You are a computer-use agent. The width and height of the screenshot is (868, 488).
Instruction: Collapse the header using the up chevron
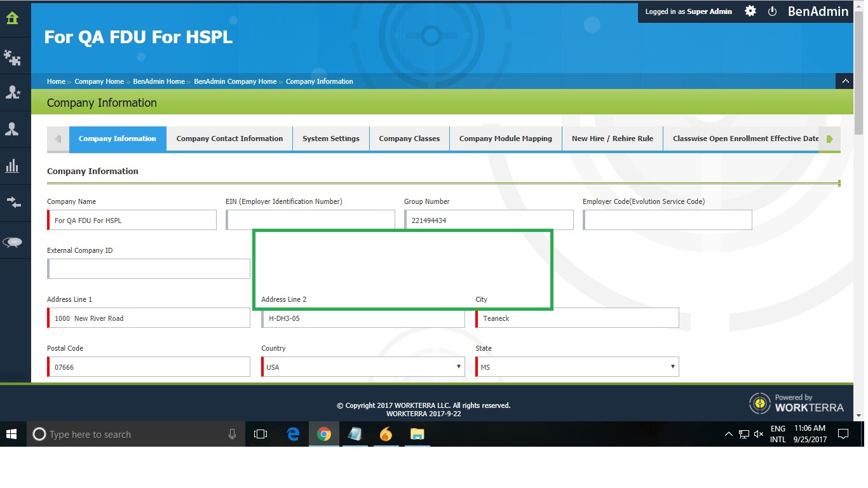coord(844,81)
